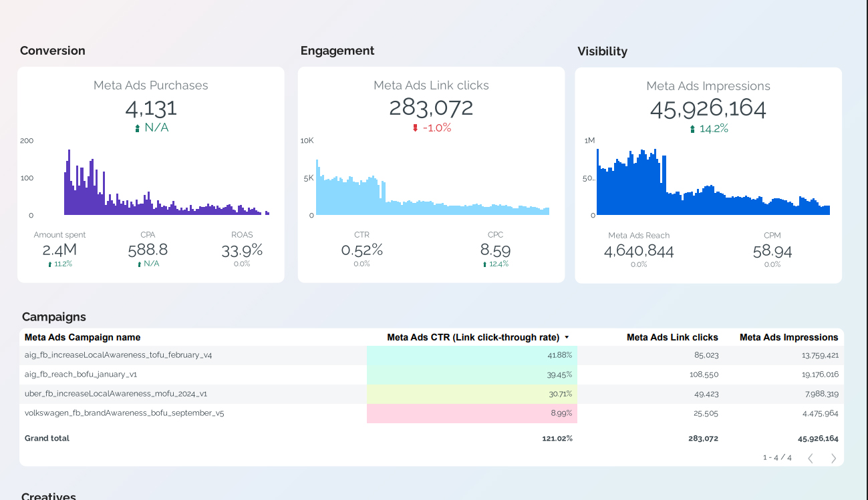Click the 7,988,319 impressions cell
The image size is (868, 500).
pyautogui.click(x=823, y=394)
